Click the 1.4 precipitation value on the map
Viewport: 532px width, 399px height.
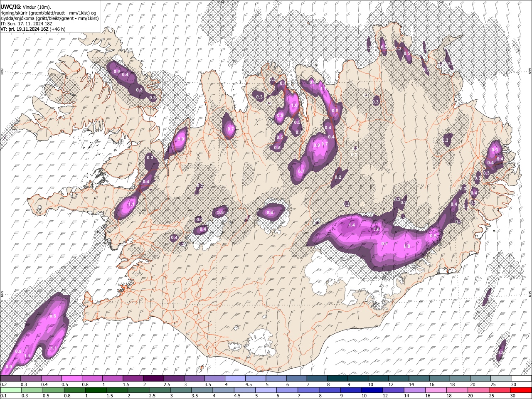[352, 225]
